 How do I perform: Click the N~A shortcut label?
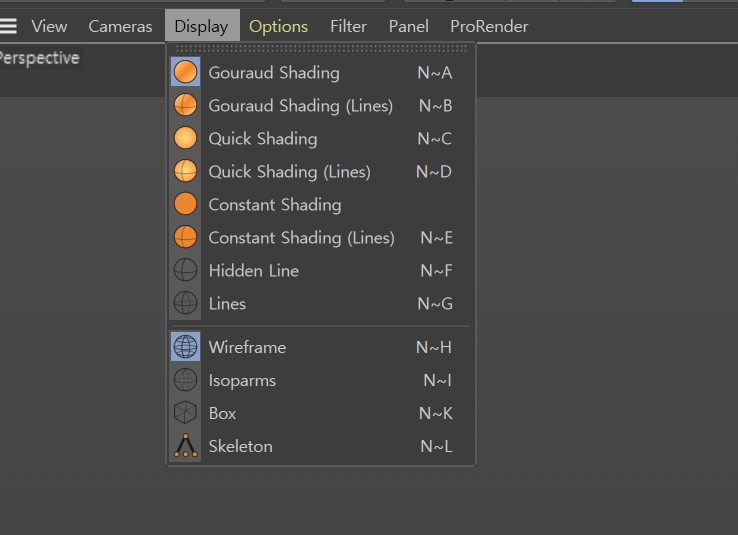point(434,72)
